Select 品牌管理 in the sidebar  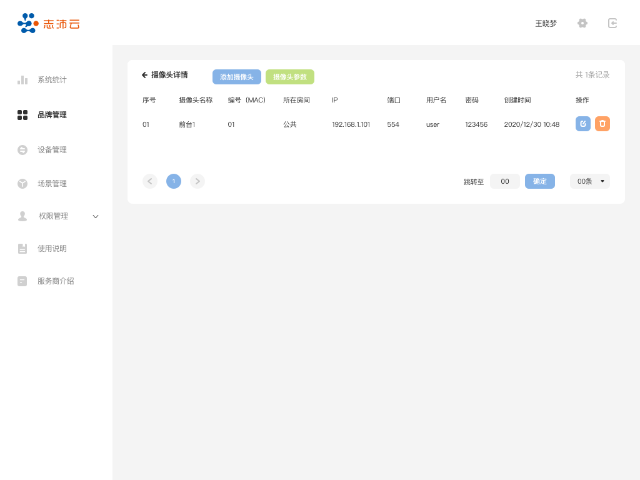51,115
